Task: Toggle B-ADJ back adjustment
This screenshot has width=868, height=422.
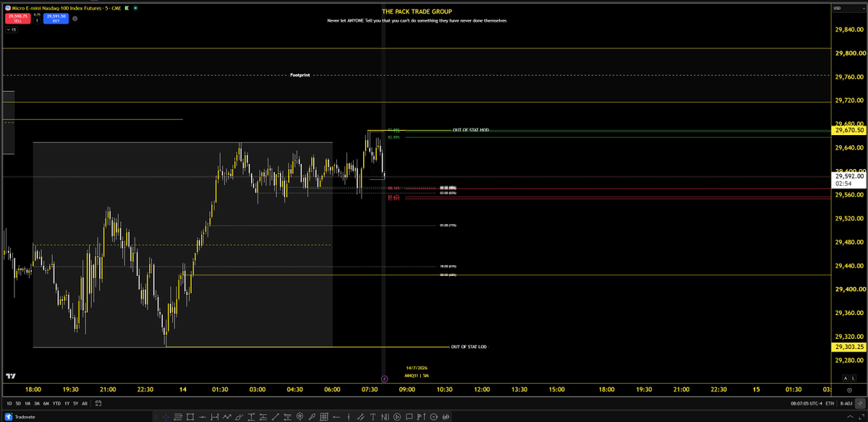Action: 847,402
